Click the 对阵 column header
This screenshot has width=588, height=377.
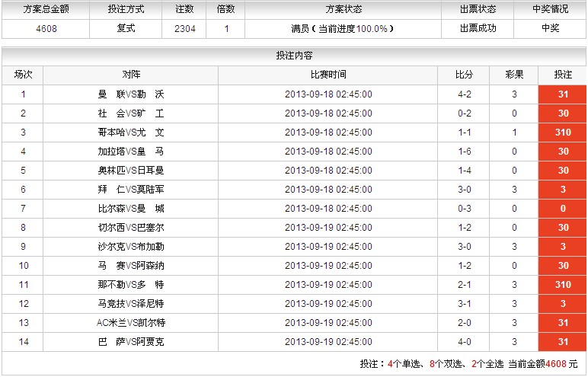tap(130, 75)
